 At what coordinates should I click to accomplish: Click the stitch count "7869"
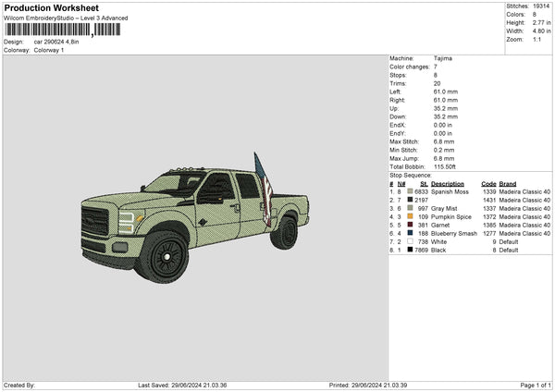click(421, 251)
